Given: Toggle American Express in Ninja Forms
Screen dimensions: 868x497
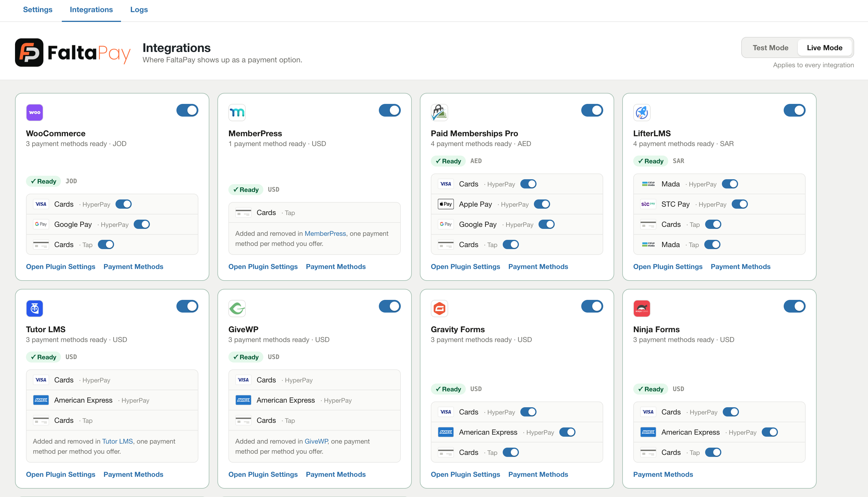Looking at the screenshot, I should click(770, 432).
